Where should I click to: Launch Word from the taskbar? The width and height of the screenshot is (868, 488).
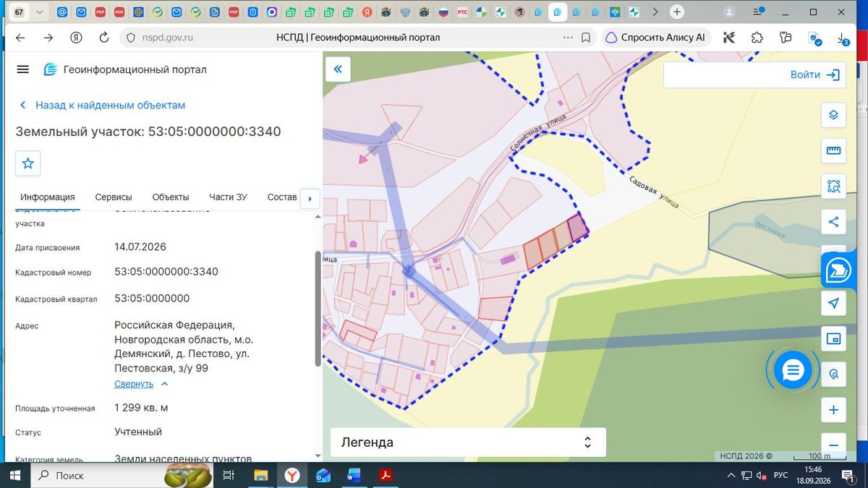pos(354,475)
